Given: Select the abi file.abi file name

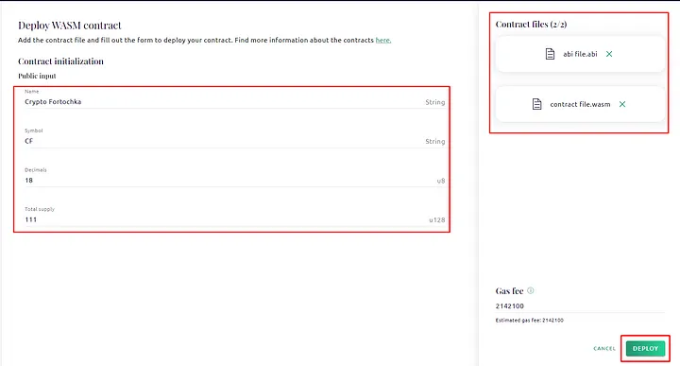Looking at the screenshot, I should (580, 54).
